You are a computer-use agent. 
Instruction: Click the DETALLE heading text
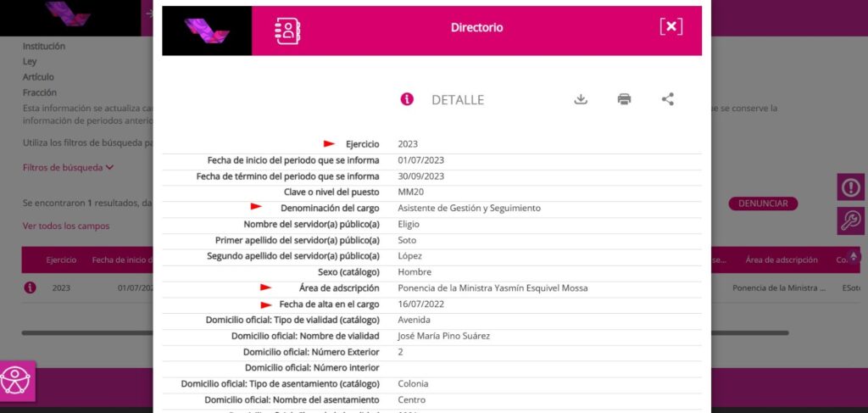point(458,100)
